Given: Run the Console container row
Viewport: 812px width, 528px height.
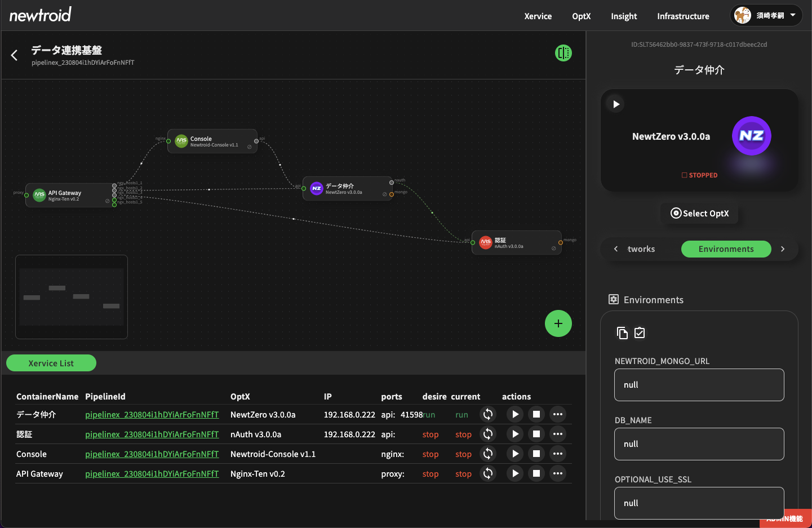Looking at the screenshot, I should (515, 454).
